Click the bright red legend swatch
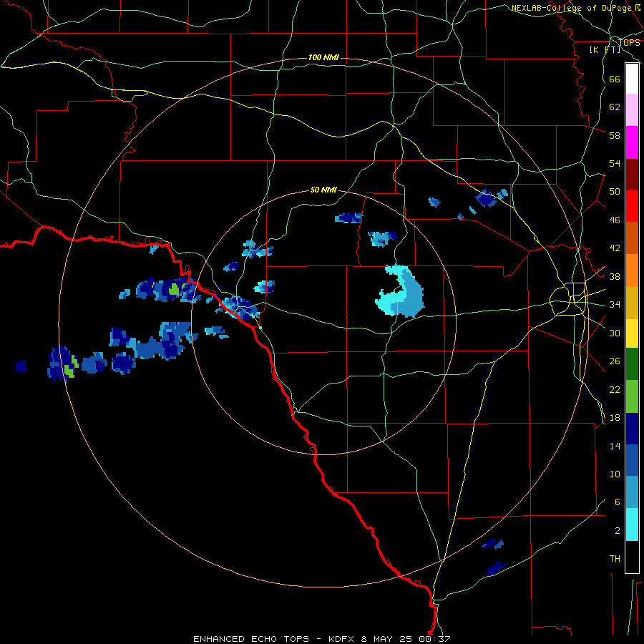This screenshot has height=644, width=644. pos(632,206)
